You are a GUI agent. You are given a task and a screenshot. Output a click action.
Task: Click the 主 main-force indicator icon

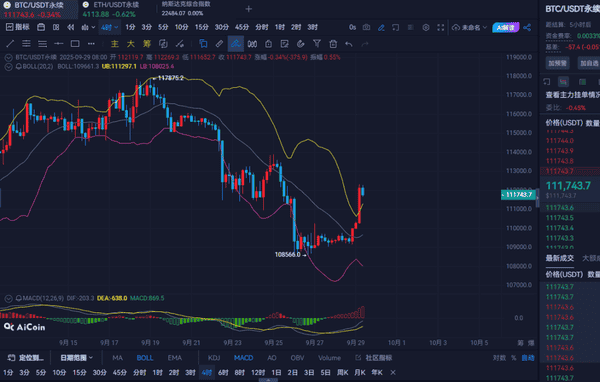point(114,44)
